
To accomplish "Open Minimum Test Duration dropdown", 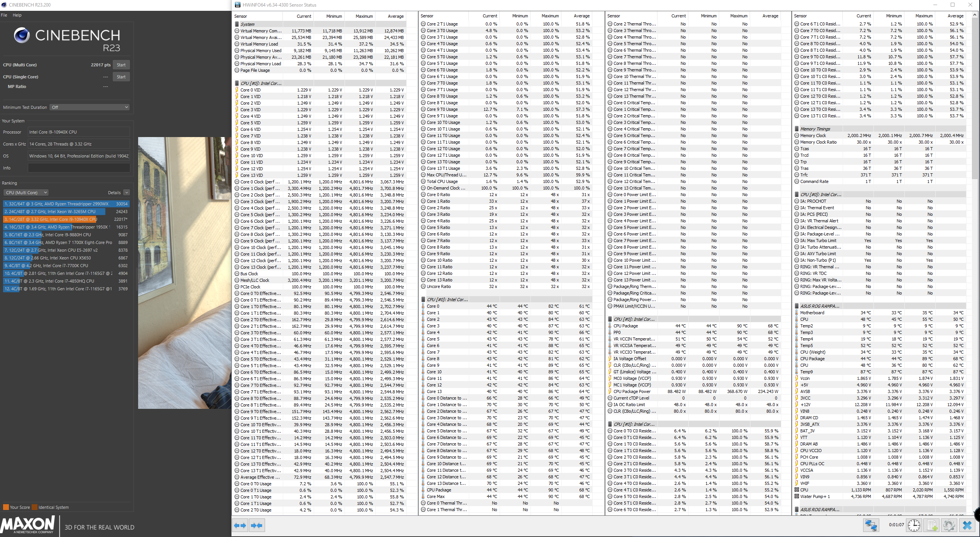I will pyautogui.click(x=90, y=107).
